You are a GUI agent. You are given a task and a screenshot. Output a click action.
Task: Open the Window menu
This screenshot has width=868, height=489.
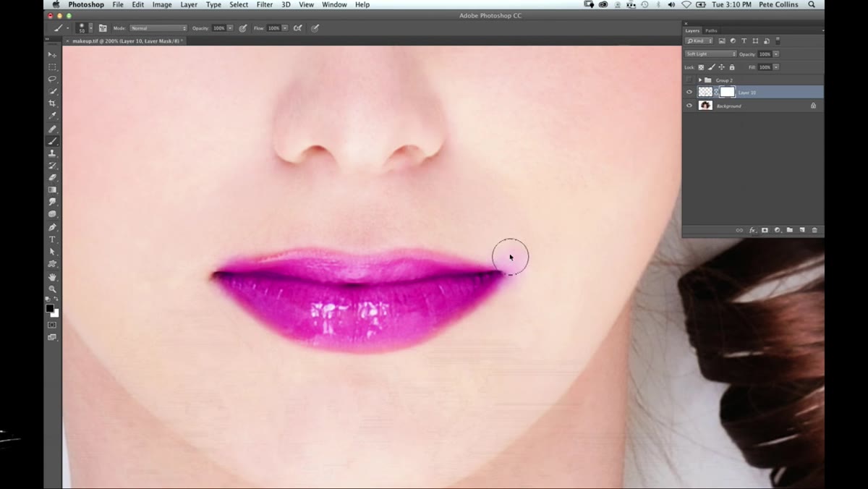pos(334,4)
